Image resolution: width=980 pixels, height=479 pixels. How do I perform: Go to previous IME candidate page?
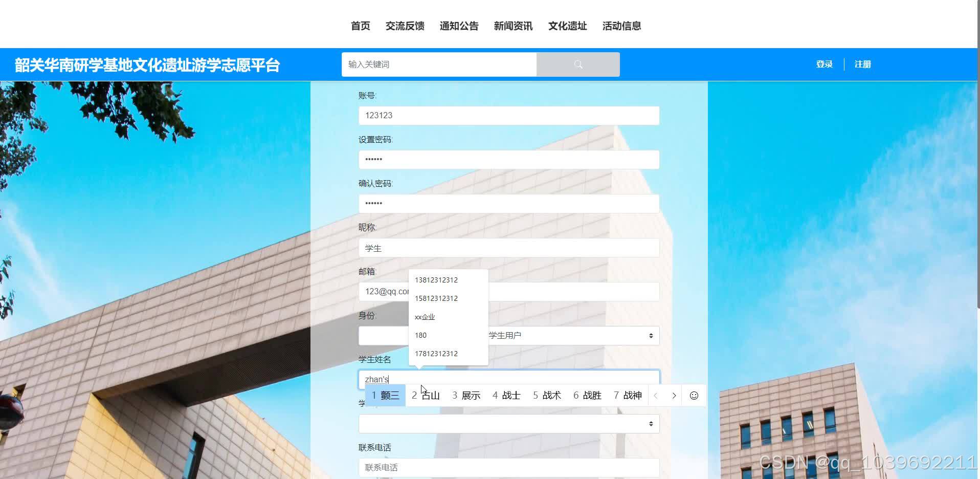656,396
